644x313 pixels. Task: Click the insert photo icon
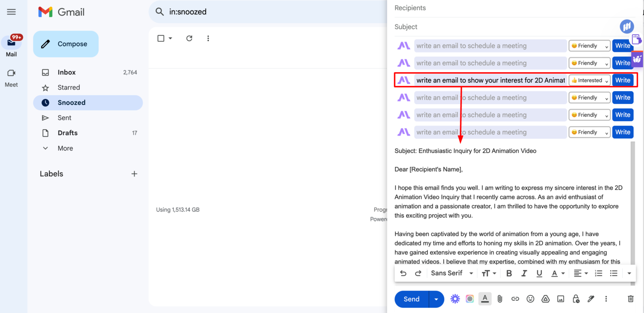(561, 299)
